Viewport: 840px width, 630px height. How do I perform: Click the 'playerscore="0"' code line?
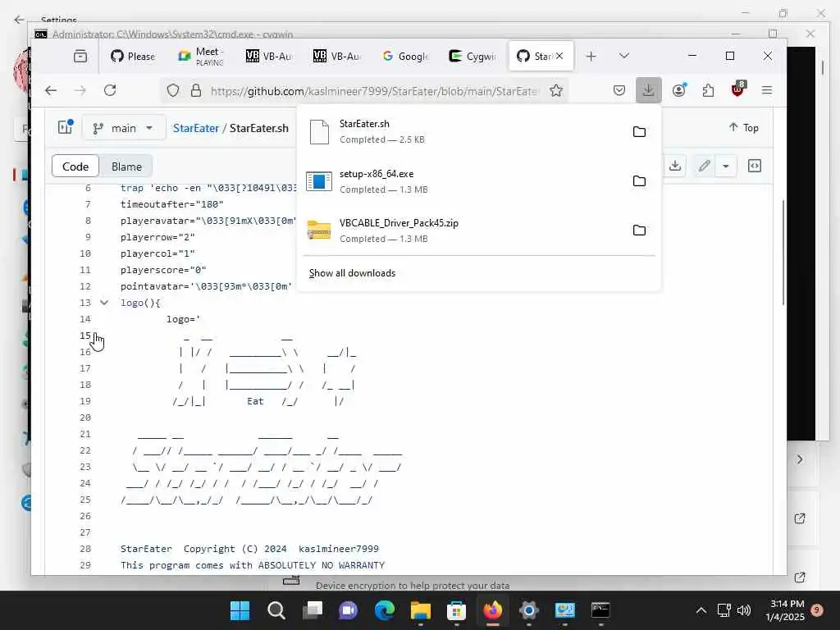[163, 270]
